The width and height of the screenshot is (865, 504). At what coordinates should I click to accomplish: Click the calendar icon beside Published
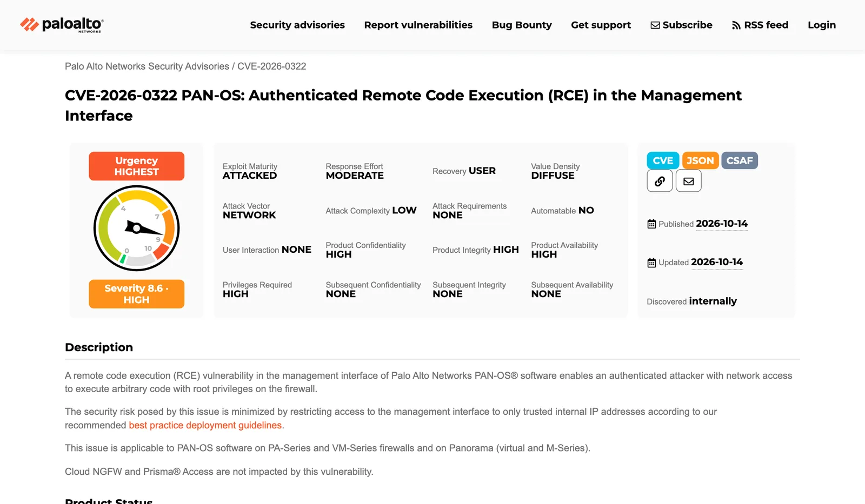651,224
